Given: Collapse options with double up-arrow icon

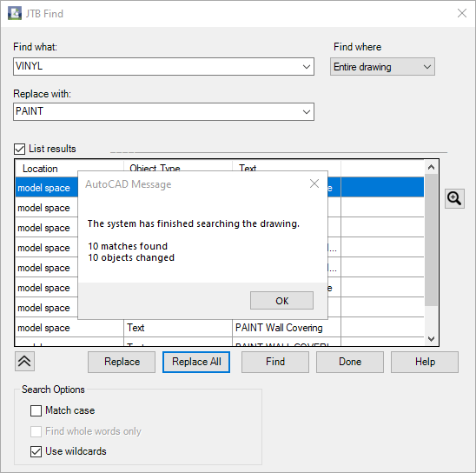Looking at the screenshot, I should point(24,361).
